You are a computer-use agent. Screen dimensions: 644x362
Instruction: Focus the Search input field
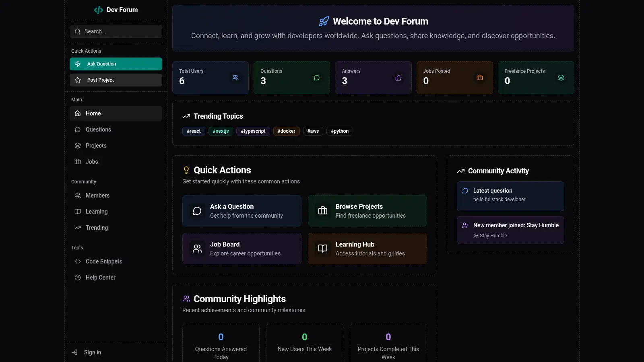point(116,31)
